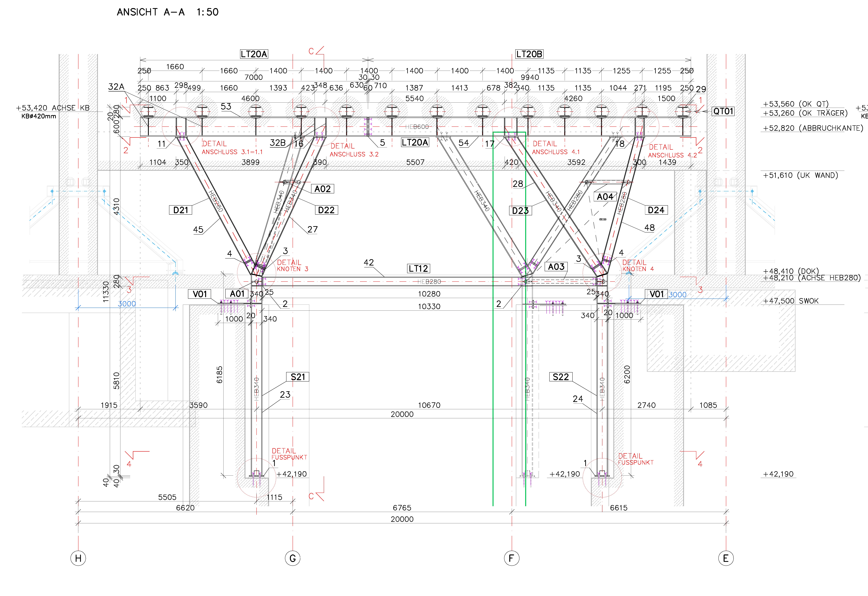Select dimension value "3592"
Screen dimensions: 868x596
[x=576, y=163]
